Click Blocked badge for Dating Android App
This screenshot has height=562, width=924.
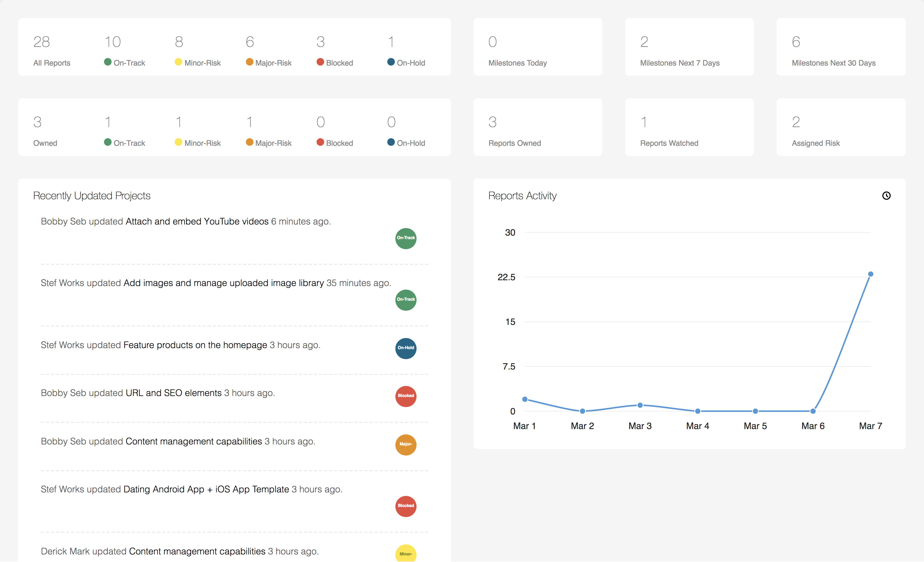pos(406,506)
